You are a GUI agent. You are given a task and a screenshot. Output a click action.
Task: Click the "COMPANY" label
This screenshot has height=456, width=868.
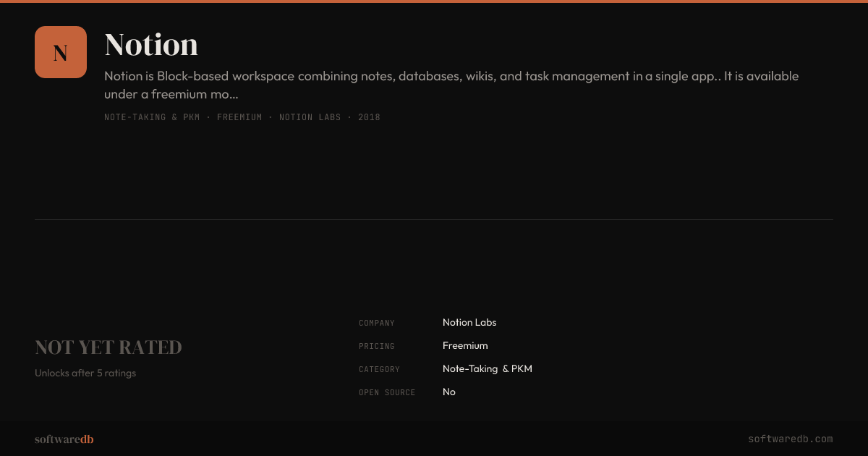click(377, 323)
